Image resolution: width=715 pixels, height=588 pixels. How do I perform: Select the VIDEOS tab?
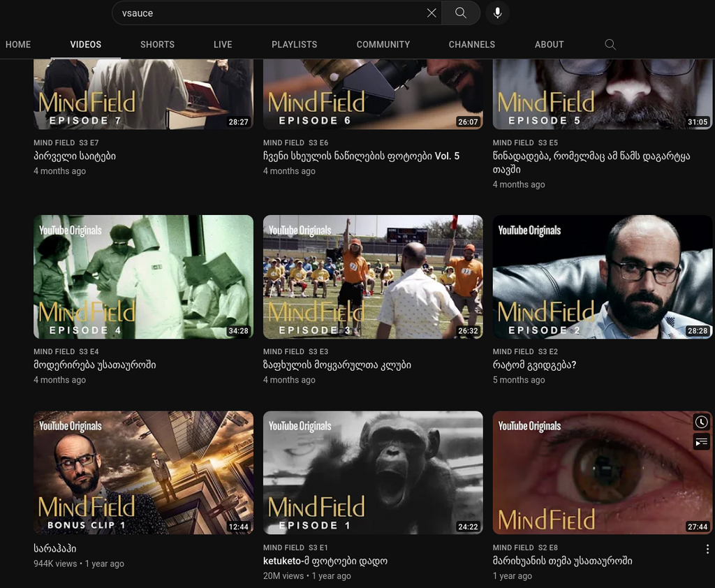86,44
